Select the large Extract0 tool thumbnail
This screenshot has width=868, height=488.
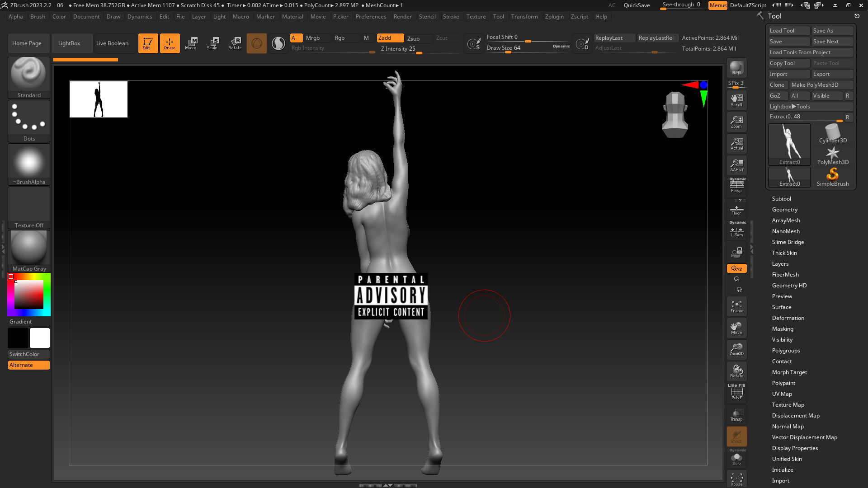point(789,145)
